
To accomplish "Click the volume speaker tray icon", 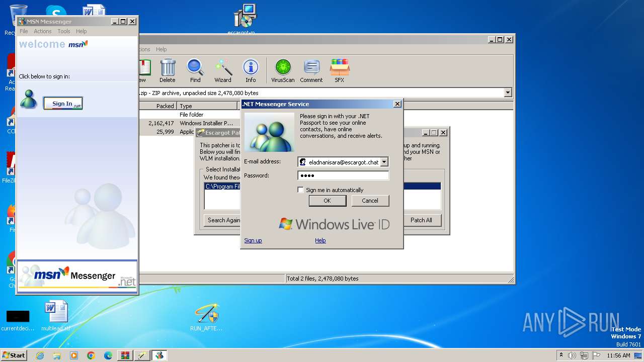I will tap(572, 355).
